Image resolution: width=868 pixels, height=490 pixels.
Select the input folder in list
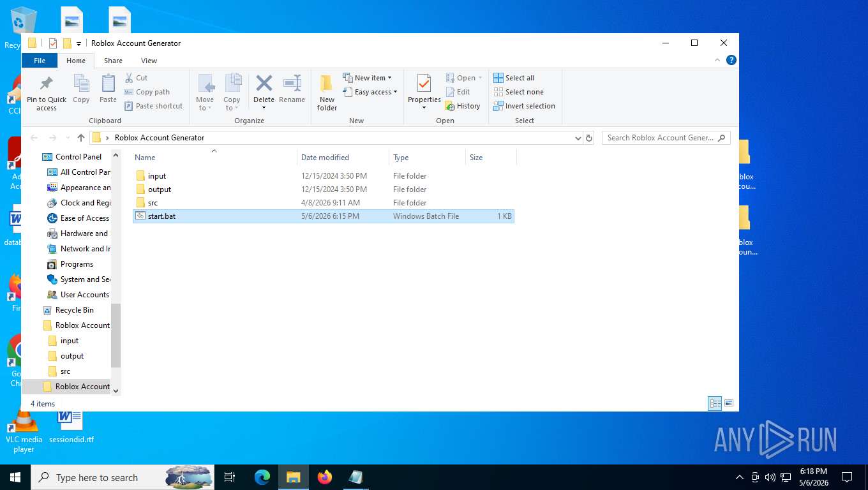click(323, 176)
